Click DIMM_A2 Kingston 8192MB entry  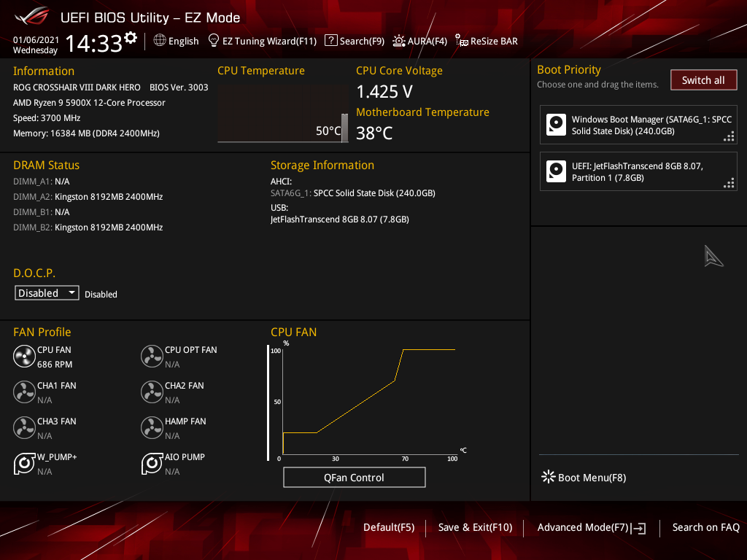(88, 197)
